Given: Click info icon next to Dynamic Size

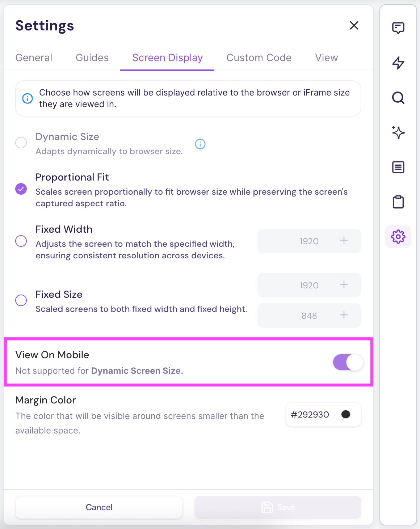Looking at the screenshot, I should click(200, 144).
